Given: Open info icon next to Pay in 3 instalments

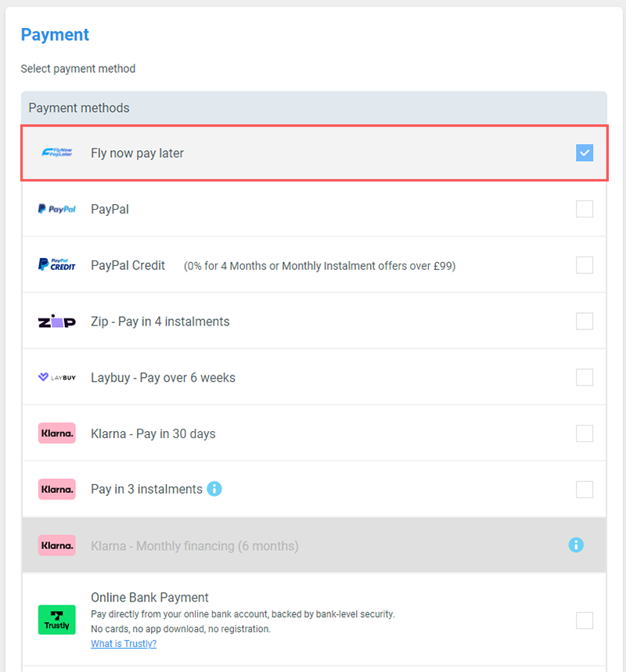Looking at the screenshot, I should [x=214, y=489].
